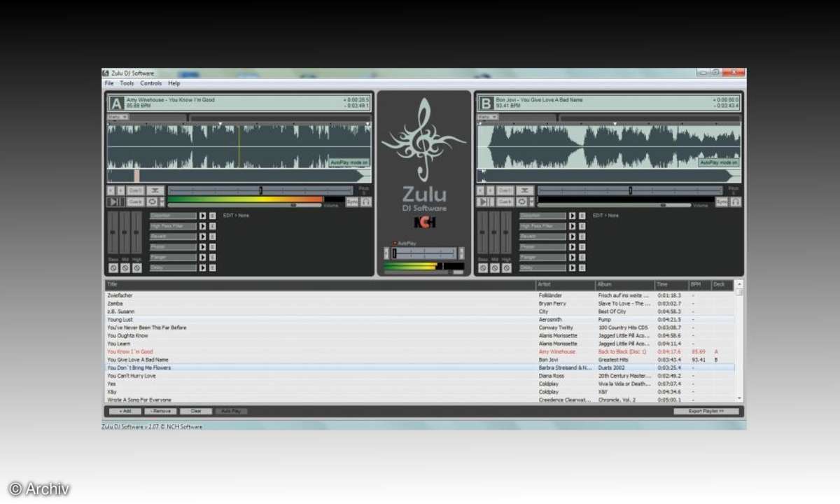Open the Tools menu
This screenshot has height=504, width=840.
coord(127,83)
